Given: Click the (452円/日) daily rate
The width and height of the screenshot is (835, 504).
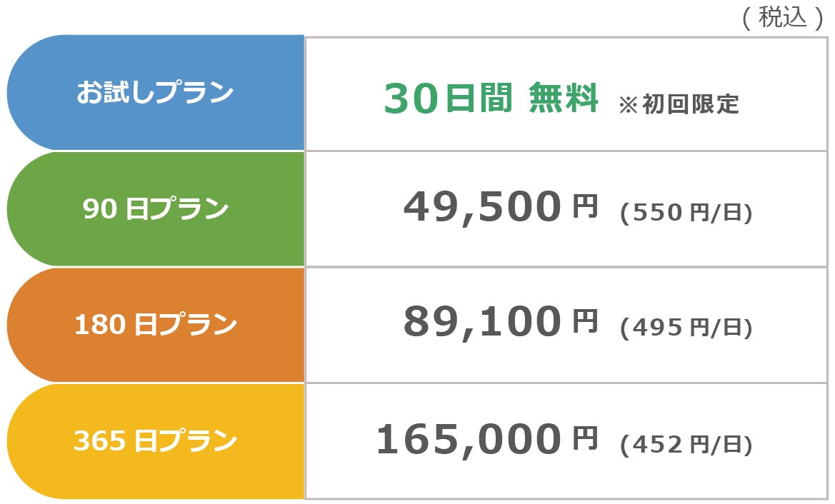Looking at the screenshot, I should click(686, 444).
